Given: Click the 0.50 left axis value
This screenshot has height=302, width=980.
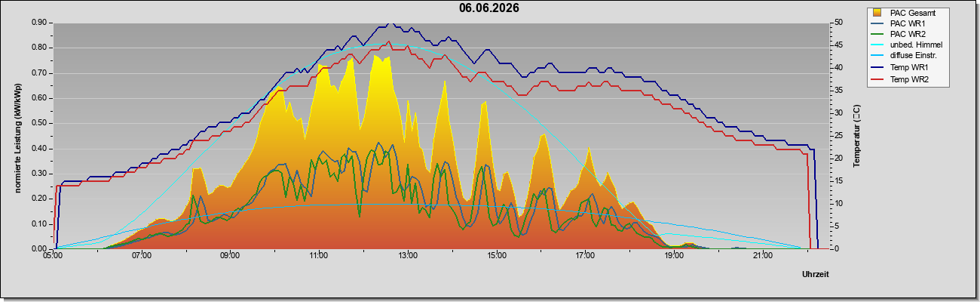Looking at the screenshot, I should tap(39, 123).
